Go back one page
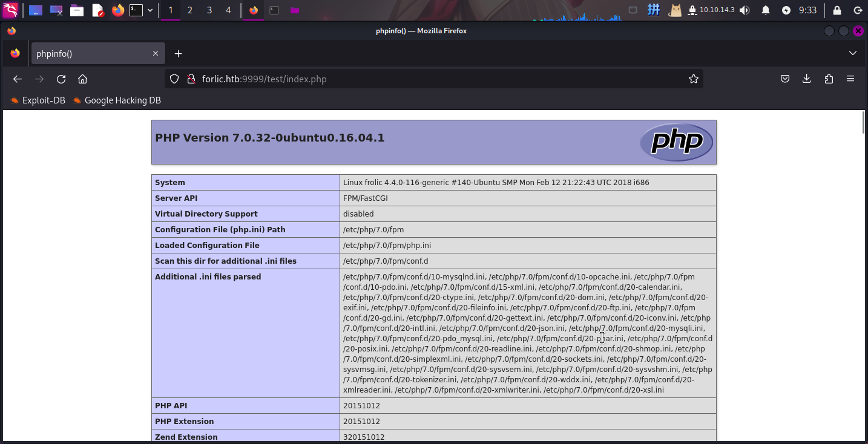868x444 pixels. (x=18, y=79)
